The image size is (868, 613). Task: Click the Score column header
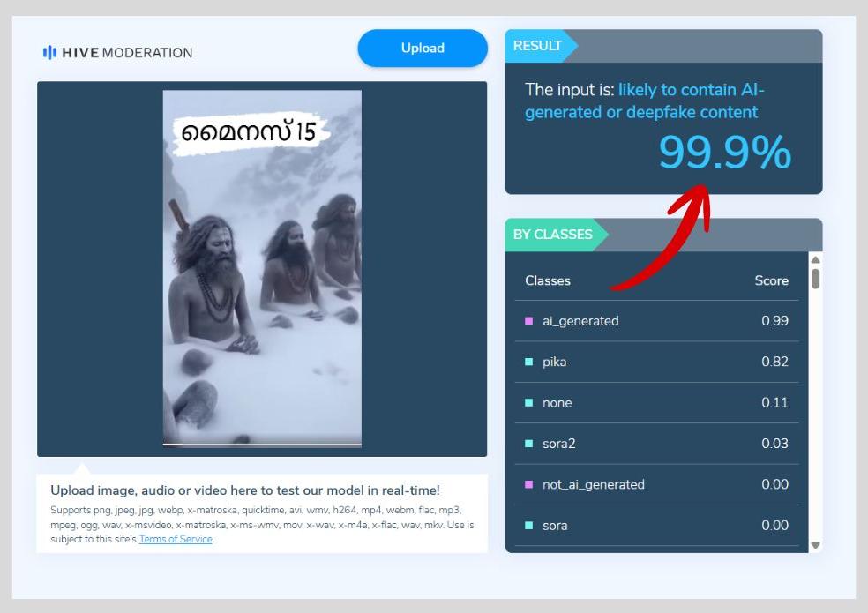(x=771, y=280)
